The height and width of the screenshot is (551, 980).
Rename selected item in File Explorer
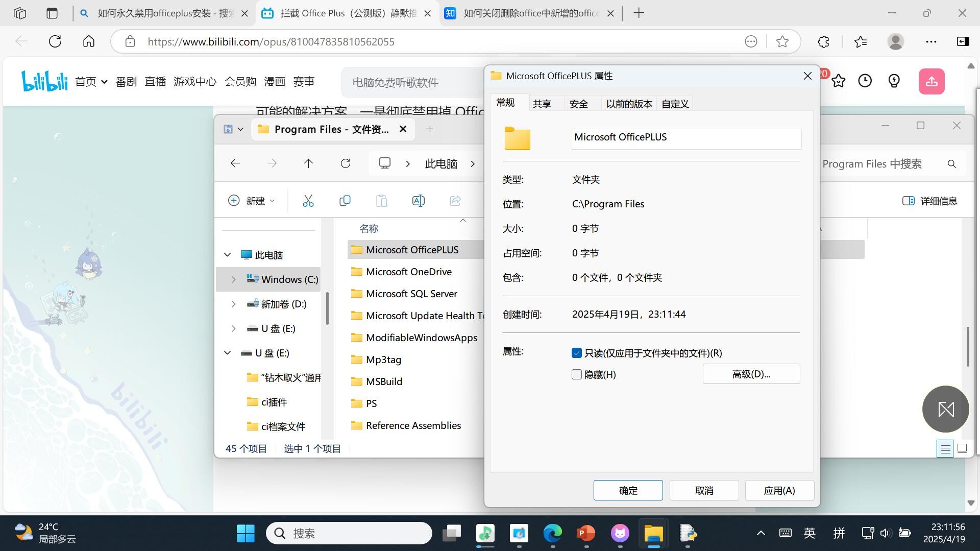418,201
